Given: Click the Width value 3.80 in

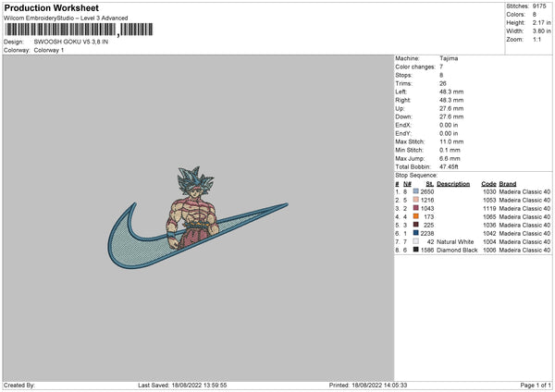Looking at the screenshot, I should click(x=541, y=31).
